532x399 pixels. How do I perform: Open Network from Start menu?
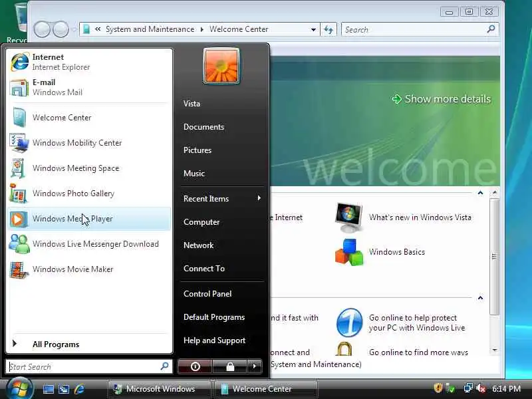point(198,245)
